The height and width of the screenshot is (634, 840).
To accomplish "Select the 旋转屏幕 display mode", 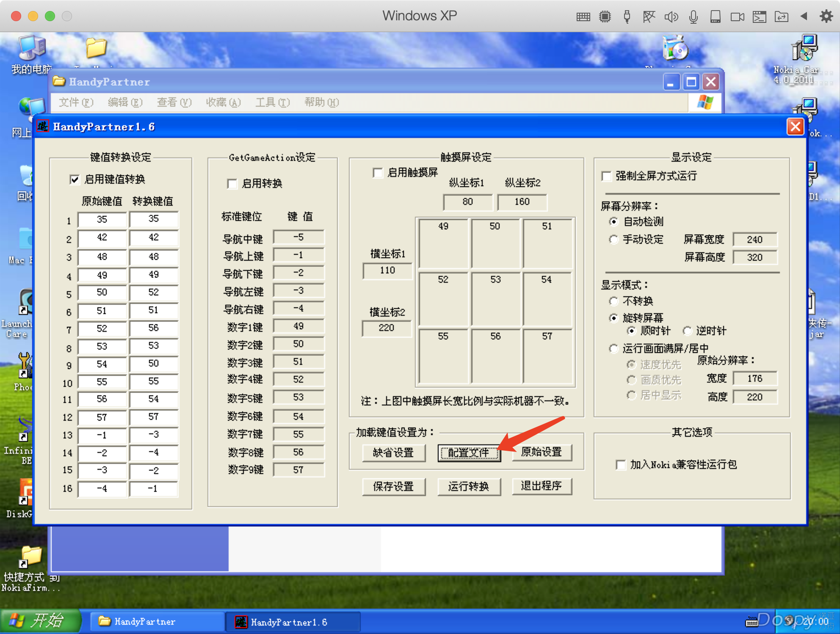I will (x=613, y=318).
